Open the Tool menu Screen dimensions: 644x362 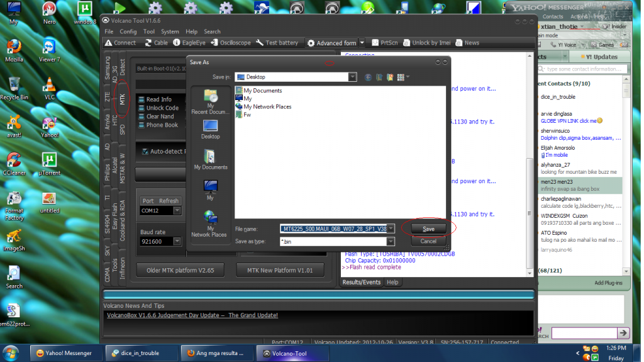point(149,31)
